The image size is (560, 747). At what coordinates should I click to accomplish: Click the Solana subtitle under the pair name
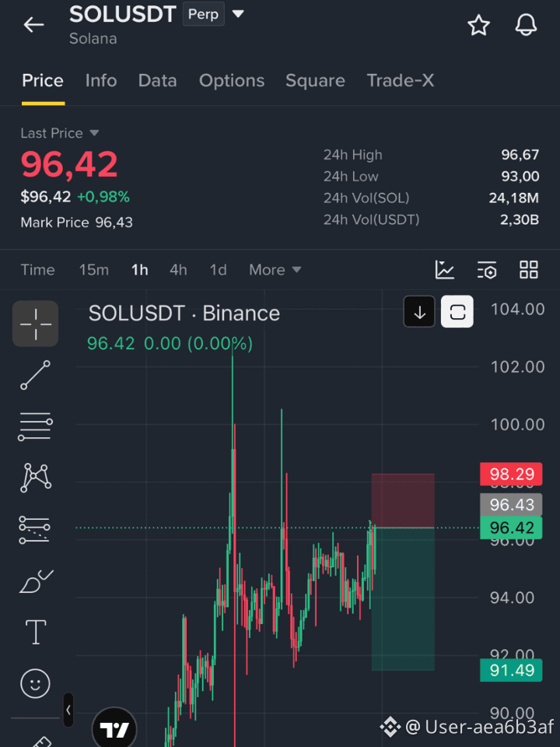click(93, 39)
